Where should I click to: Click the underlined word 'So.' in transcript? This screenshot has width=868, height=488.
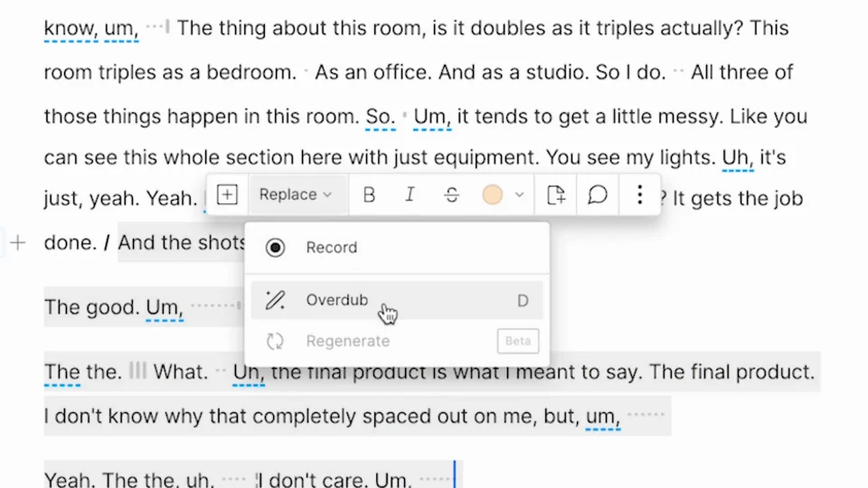pyautogui.click(x=381, y=117)
